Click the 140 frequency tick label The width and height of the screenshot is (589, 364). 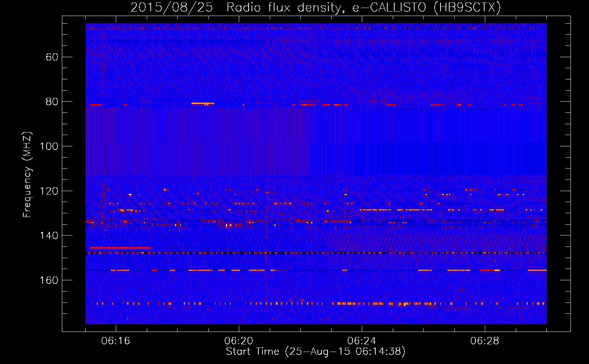pyautogui.click(x=49, y=236)
